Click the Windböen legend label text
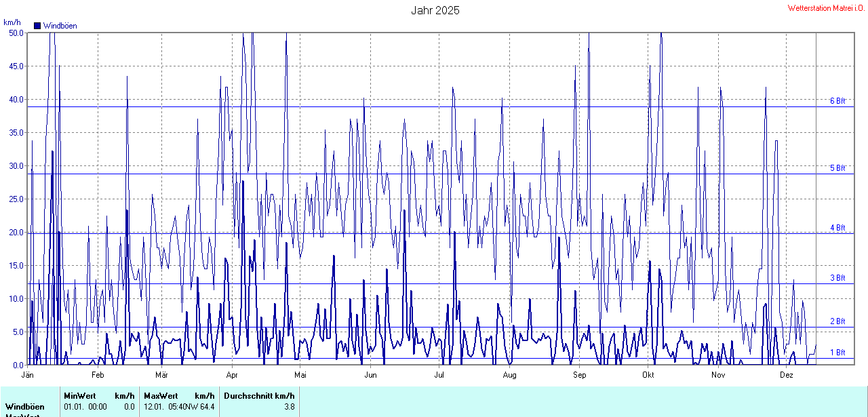The width and height of the screenshot is (868, 417). click(x=60, y=26)
